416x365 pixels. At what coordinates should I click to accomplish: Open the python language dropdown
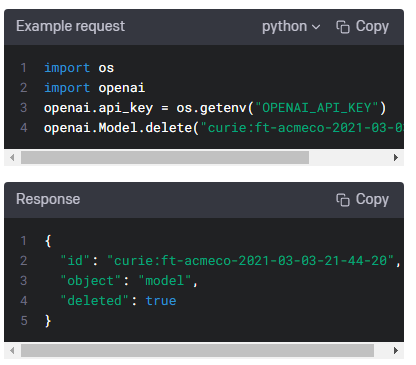[x=291, y=27]
